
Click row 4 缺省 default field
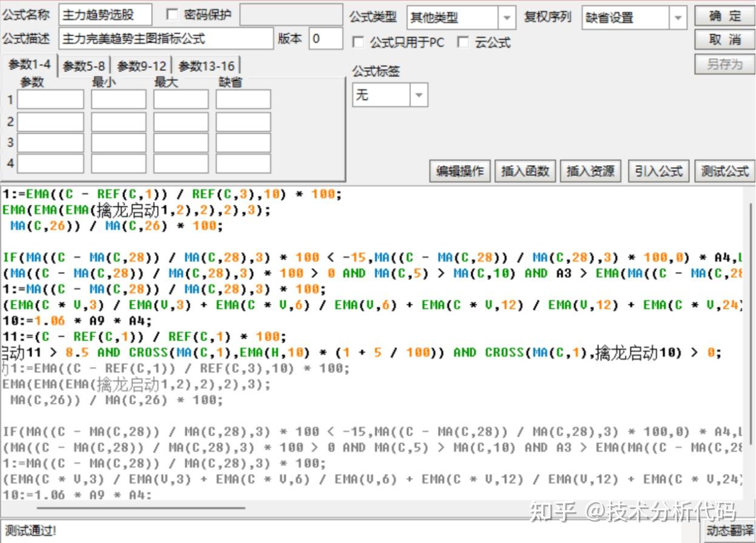click(243, 163)
